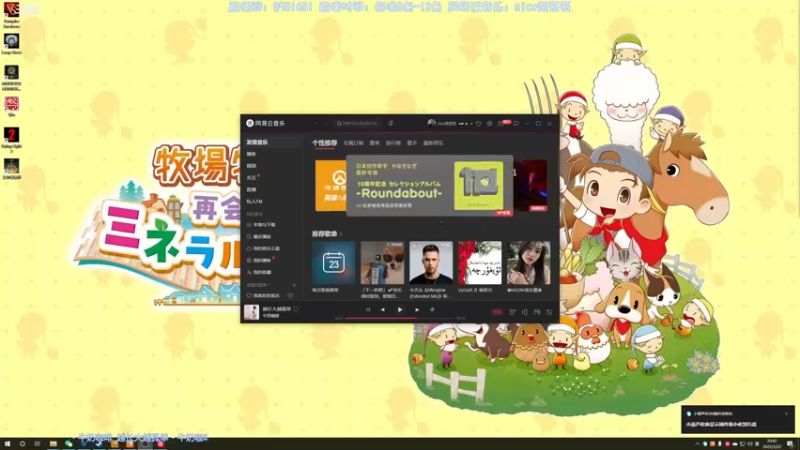
Task: Click the volume speaker icon
Action: tap(524, 312)
